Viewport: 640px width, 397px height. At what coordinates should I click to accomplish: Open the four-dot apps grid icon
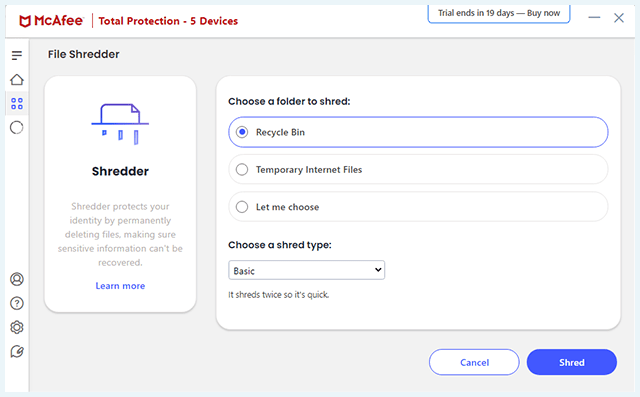click(17, 104)
